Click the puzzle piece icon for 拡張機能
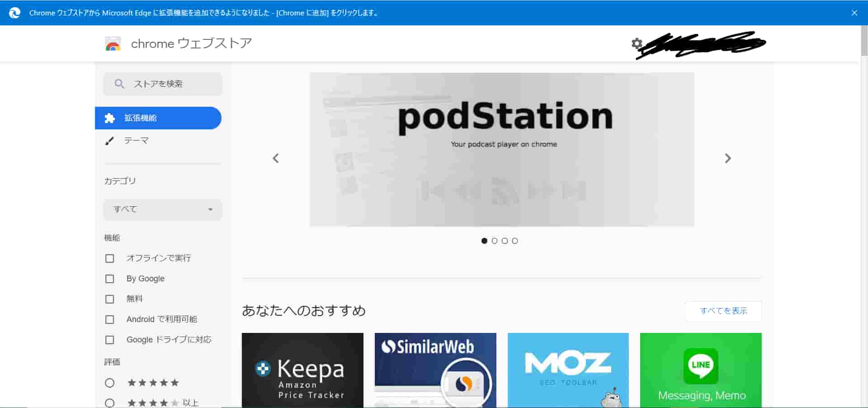 tap(109, 118)
